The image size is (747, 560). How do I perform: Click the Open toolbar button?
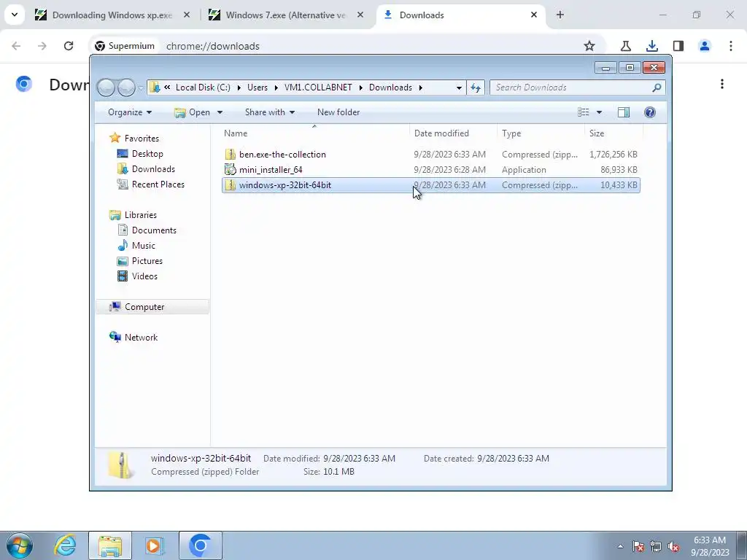coord(193,112)
